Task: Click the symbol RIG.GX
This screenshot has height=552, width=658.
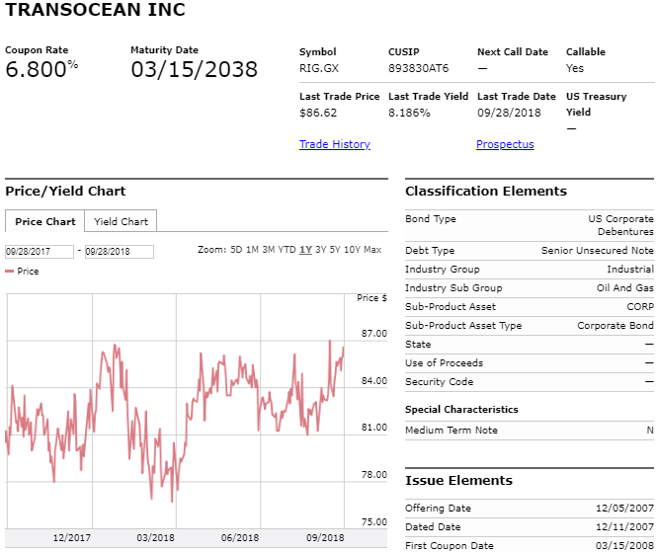Action: [319, 68]
